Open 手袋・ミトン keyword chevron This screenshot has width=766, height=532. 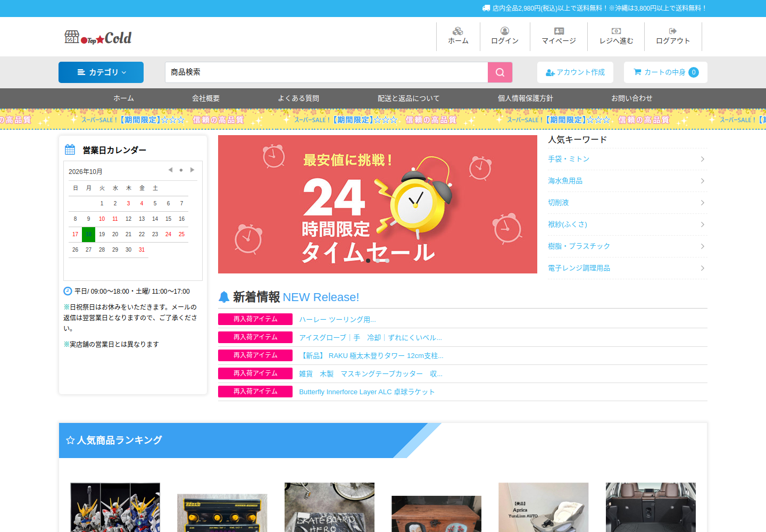(x=703, y=159)
